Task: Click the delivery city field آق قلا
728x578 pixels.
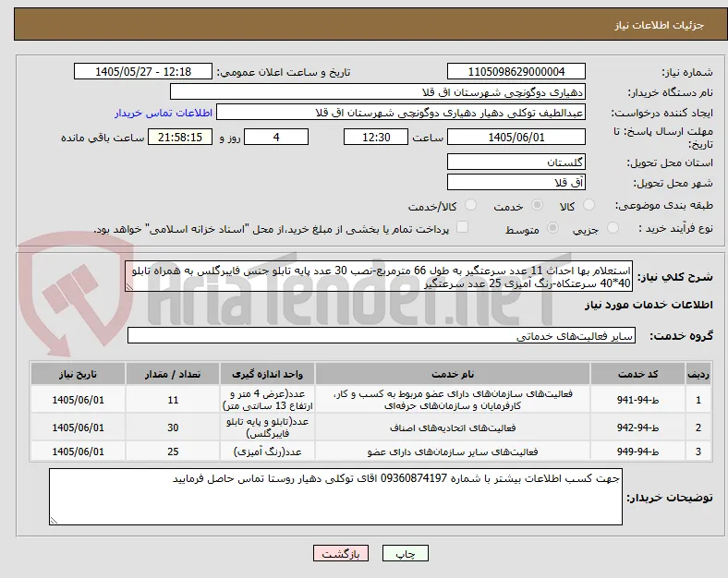Action: click(x=516, y=182)
